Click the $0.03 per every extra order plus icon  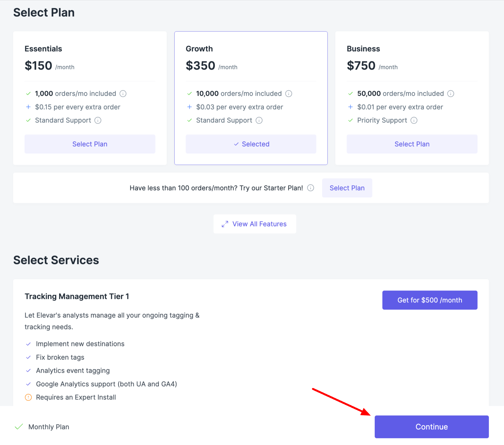pos(189,107)
